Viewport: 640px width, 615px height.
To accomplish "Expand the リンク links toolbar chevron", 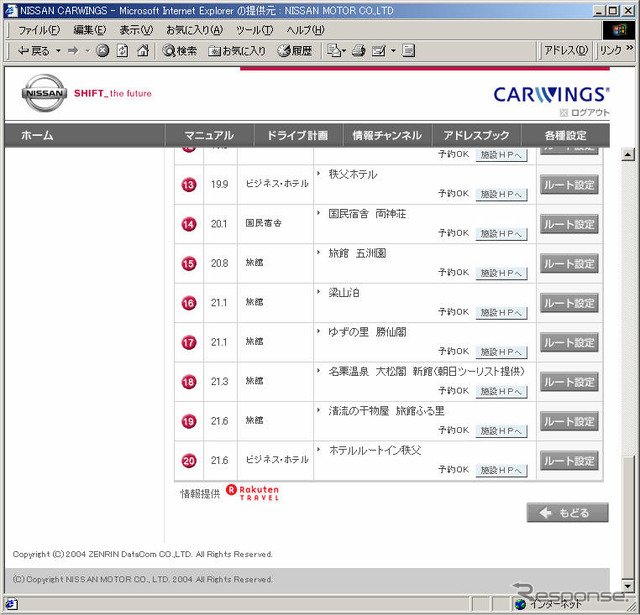I will tap(630, 48).
